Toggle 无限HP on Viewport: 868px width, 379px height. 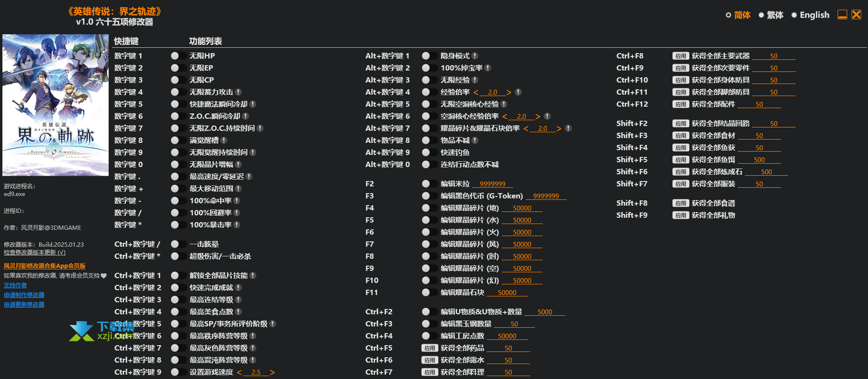(x=178, y=56)
